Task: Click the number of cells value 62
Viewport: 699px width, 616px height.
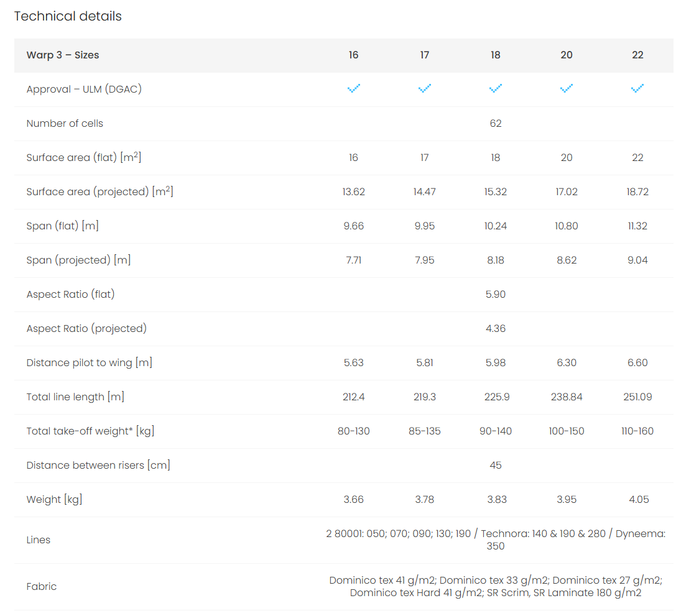Action: [x=496, y=124]
